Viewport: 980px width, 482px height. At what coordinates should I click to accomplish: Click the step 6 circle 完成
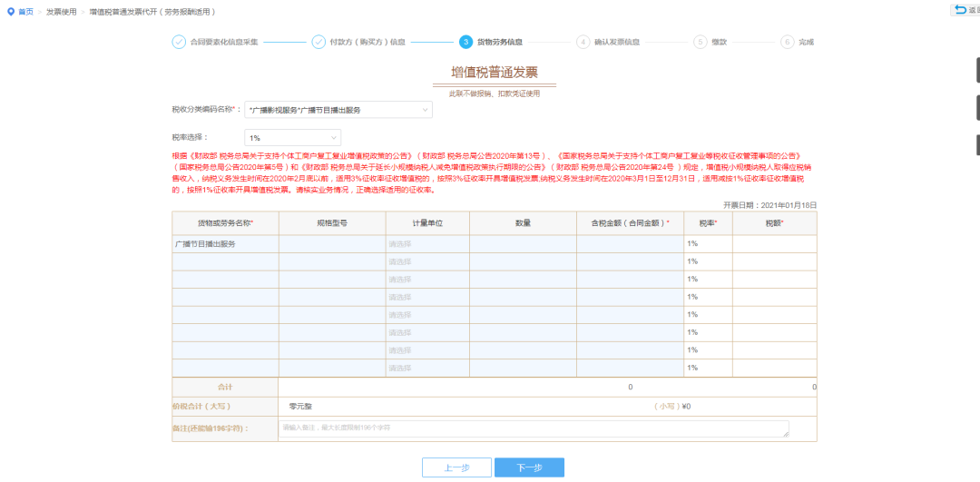coord(787,42)
